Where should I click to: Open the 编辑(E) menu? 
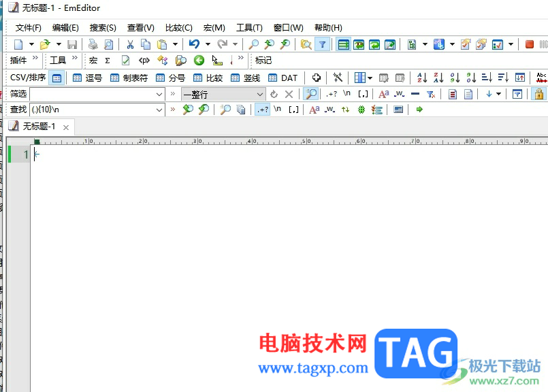click(x=65, y=28)
